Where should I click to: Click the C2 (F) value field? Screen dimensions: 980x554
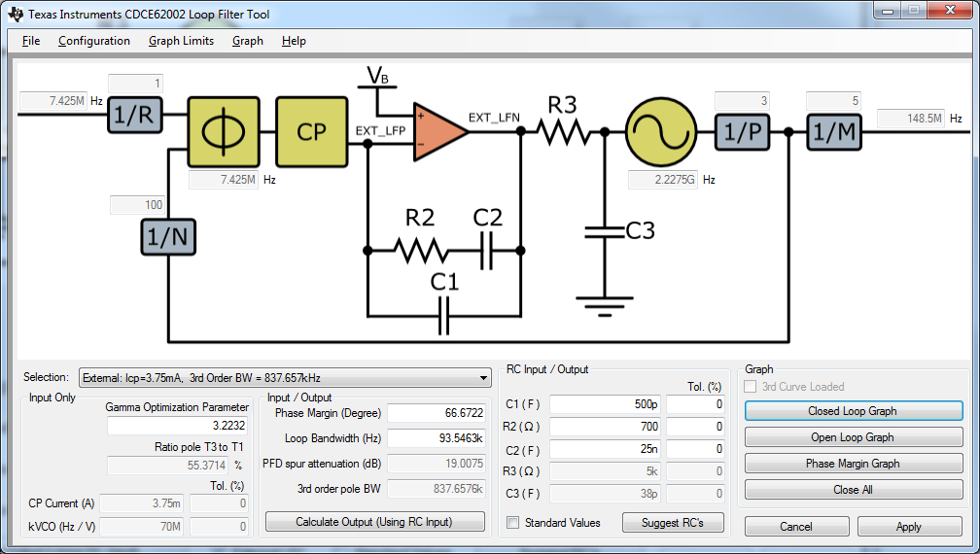[x=605, y=449]
